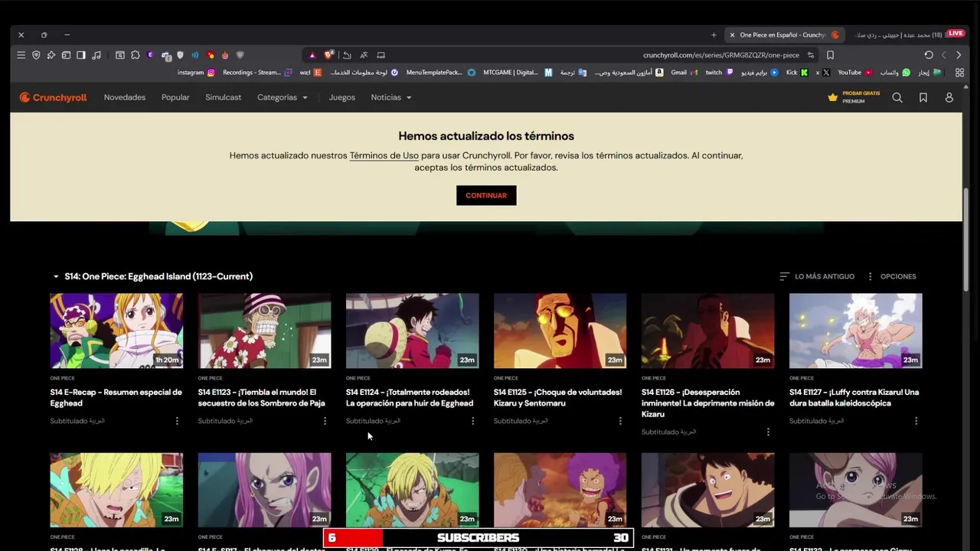980x551 pixels.
Task: Expand the Categorías dropdown
Action: [x=283, y=97]
